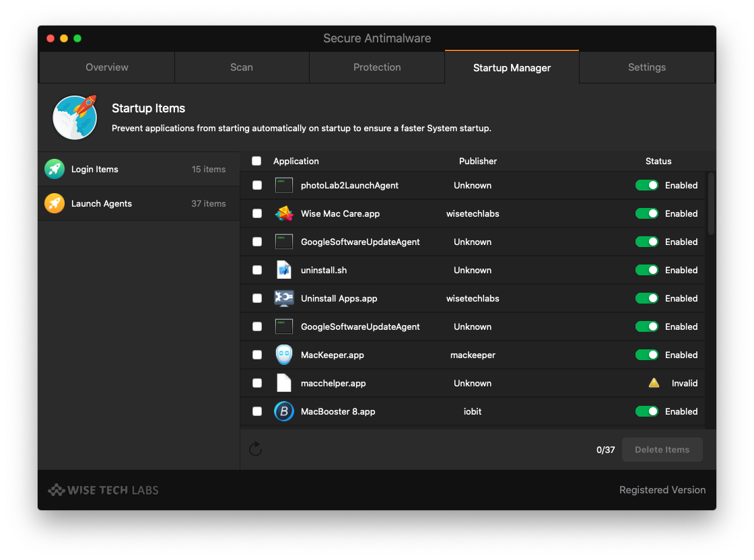
Task: Click the macchelper.app blank document icon
Action: pos(283,383)
